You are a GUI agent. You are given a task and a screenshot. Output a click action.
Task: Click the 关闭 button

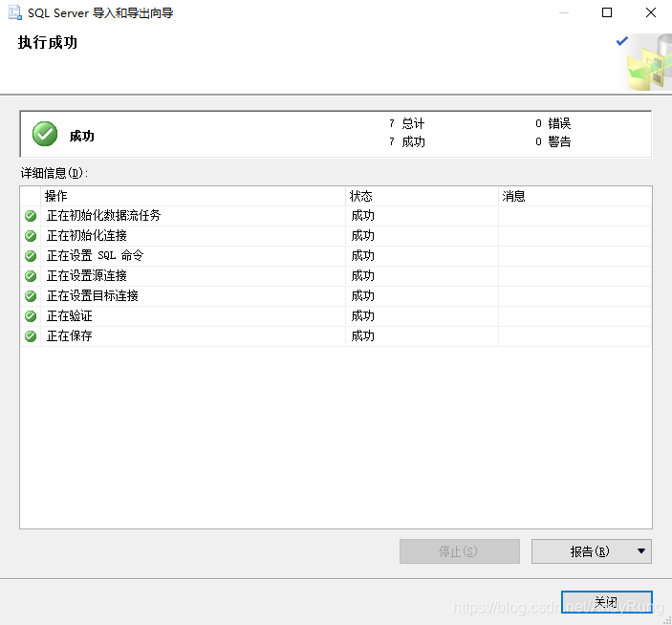tap(606, 602)
